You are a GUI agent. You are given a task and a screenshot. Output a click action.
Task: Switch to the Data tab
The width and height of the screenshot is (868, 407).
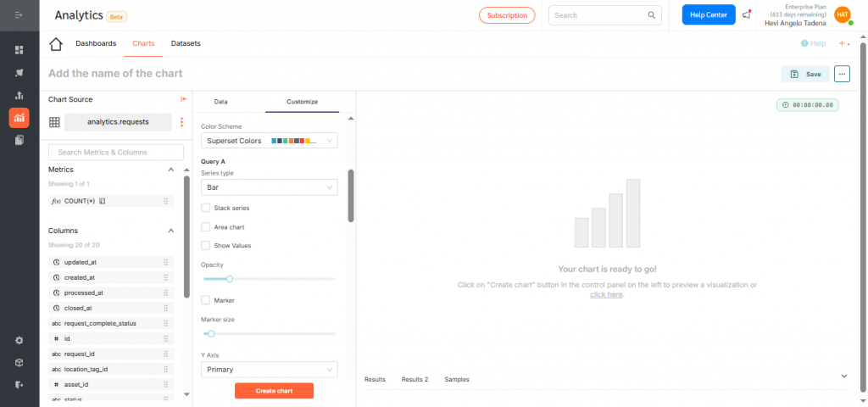[220, 102]
